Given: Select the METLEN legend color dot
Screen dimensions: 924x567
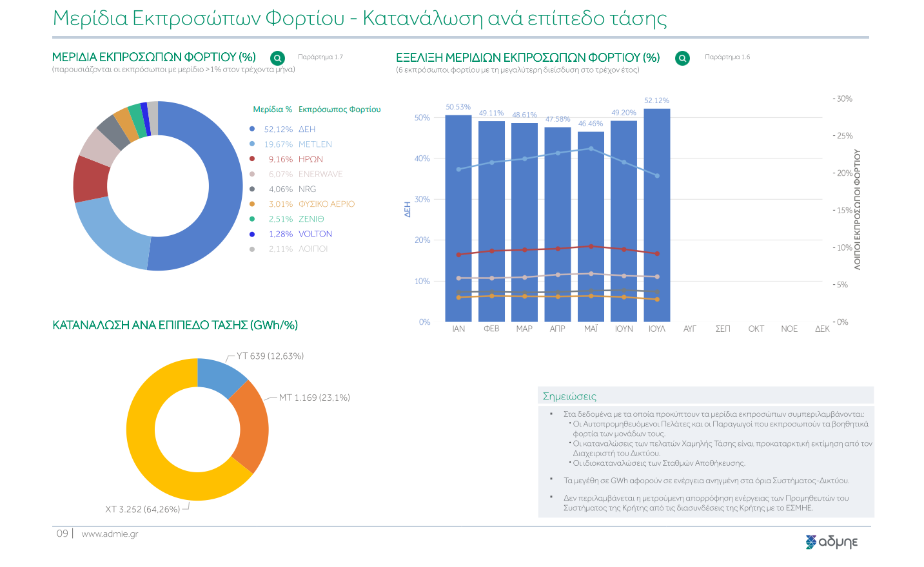Looking at the screenshot, I should pos(252,144).
